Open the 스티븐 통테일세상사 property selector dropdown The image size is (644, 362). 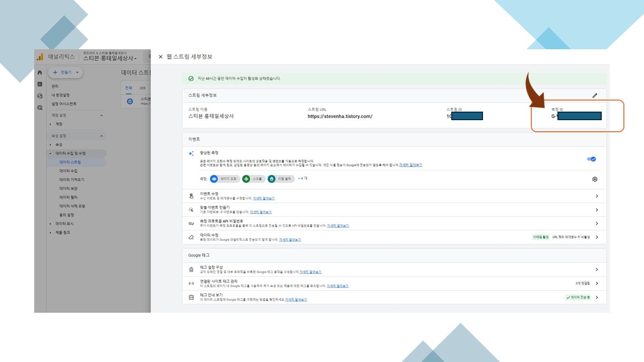110,58
